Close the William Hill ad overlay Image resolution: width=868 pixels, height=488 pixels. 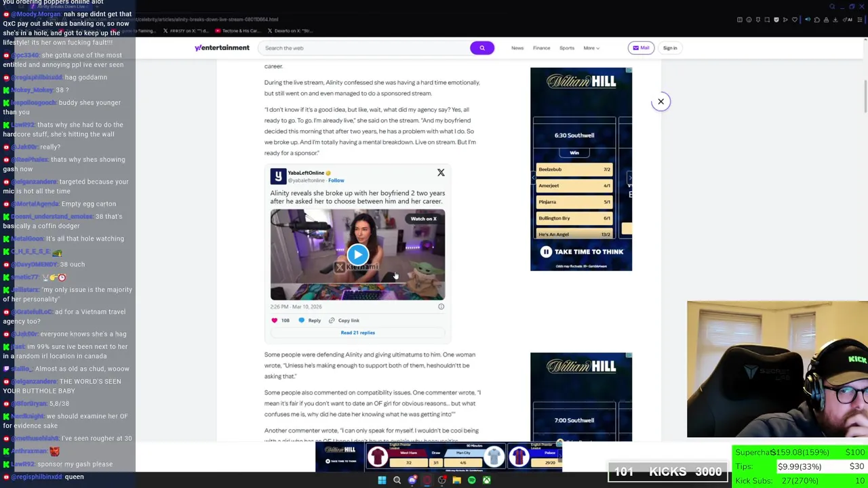(660, 102)
